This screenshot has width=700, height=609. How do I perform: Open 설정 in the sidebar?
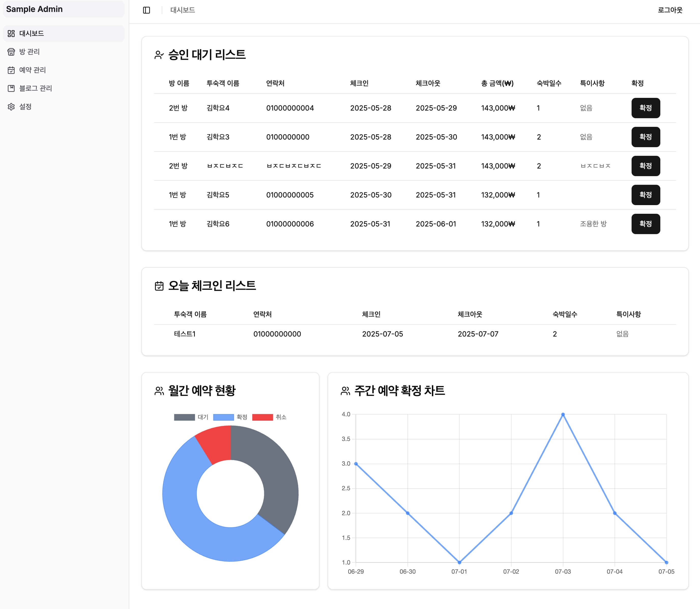click(64, 107)
